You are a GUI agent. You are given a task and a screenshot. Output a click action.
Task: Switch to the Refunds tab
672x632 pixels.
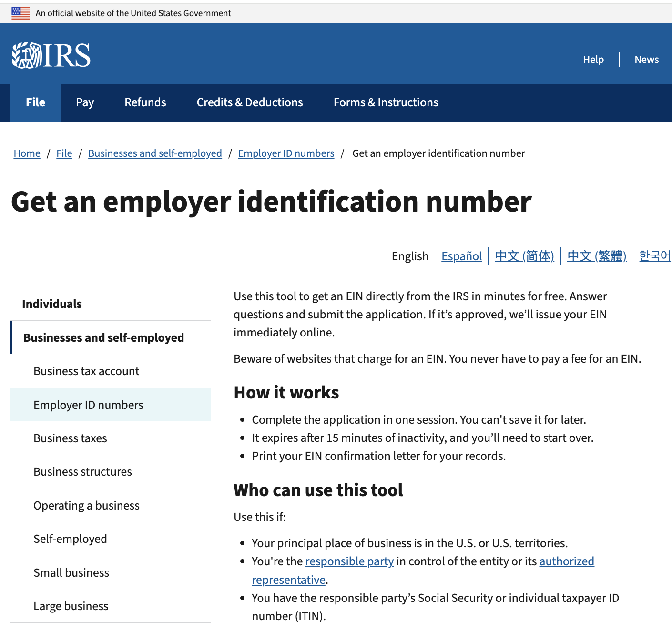click(x=145, y=102)
